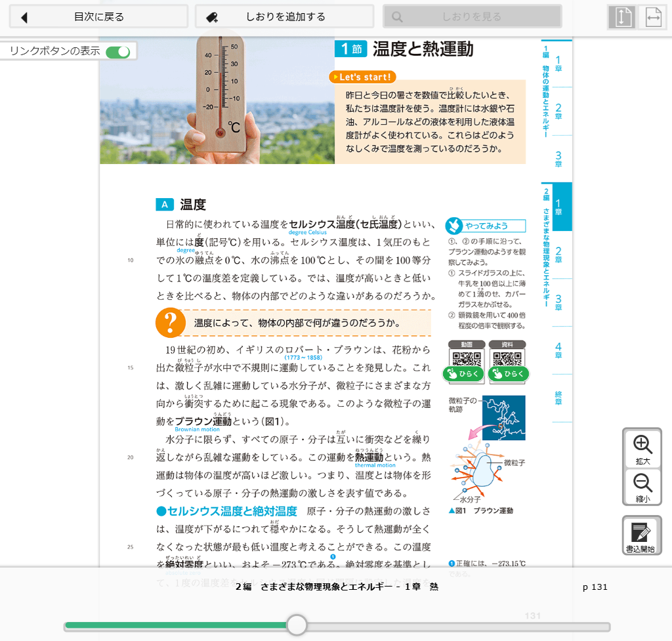Open the 終章 final chapter tab
672x641 pixels.
click(558, 398)
